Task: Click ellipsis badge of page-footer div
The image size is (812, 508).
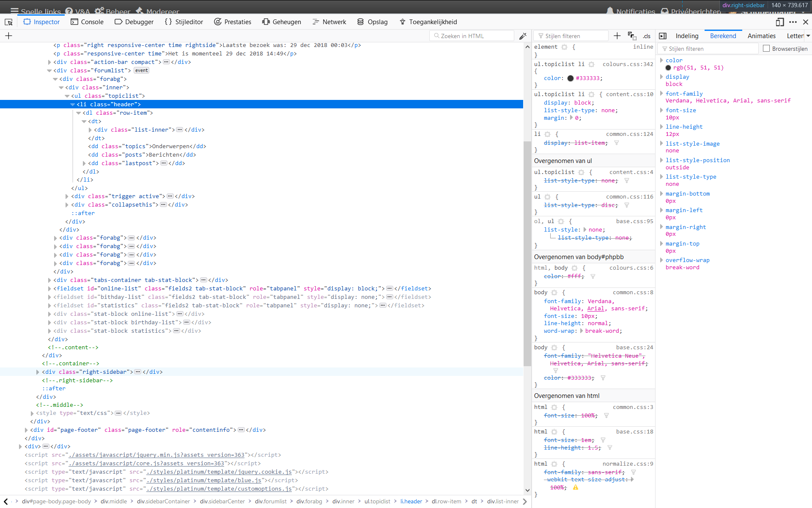Action: (x=241, y=430)
